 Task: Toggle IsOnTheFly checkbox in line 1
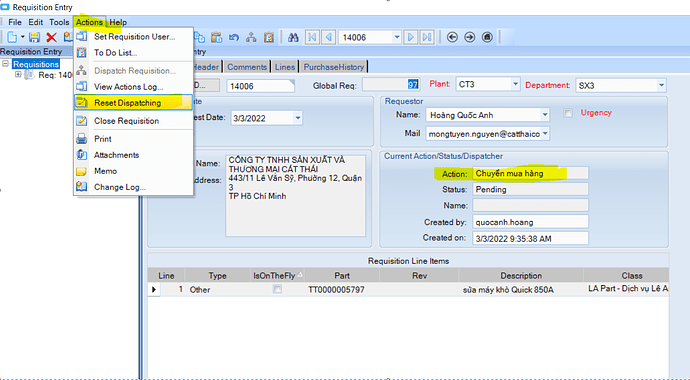277,289
